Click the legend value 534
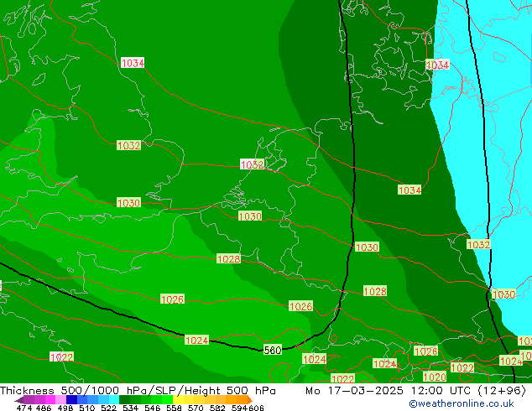The width and height of the screenshot is (532, 411). [x=130, y=408]
